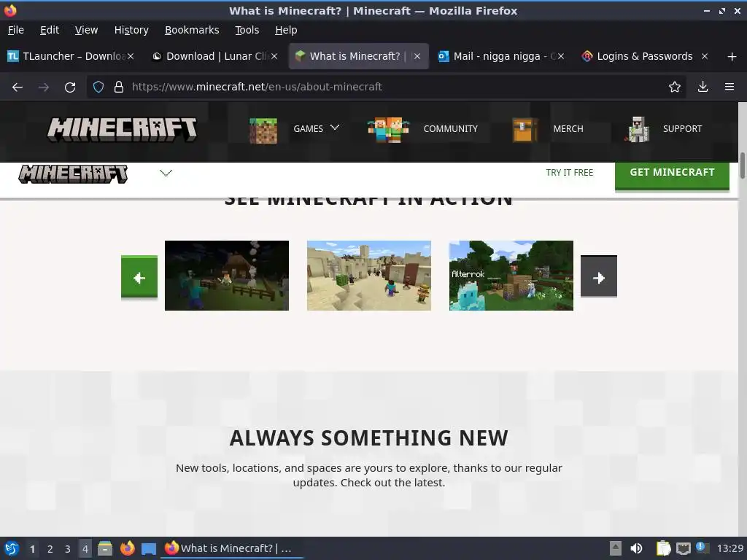Open the Firefox downloads panel
This screenshot has width=747, height=560.
[703, 87]
